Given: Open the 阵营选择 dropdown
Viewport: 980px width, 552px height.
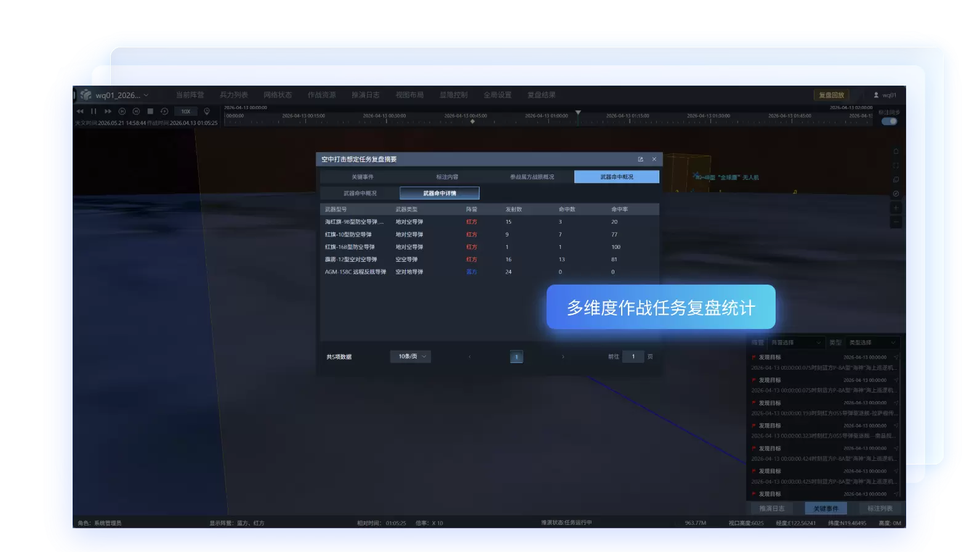Looking at the screenshot, I should pyautogui.click(x=796, y=343).
